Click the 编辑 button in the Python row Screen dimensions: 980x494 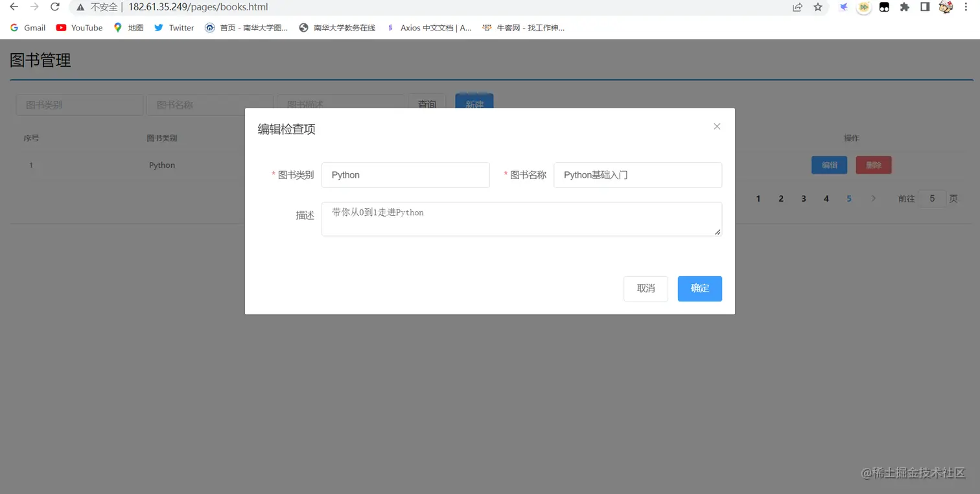click(x=830, y=165)
